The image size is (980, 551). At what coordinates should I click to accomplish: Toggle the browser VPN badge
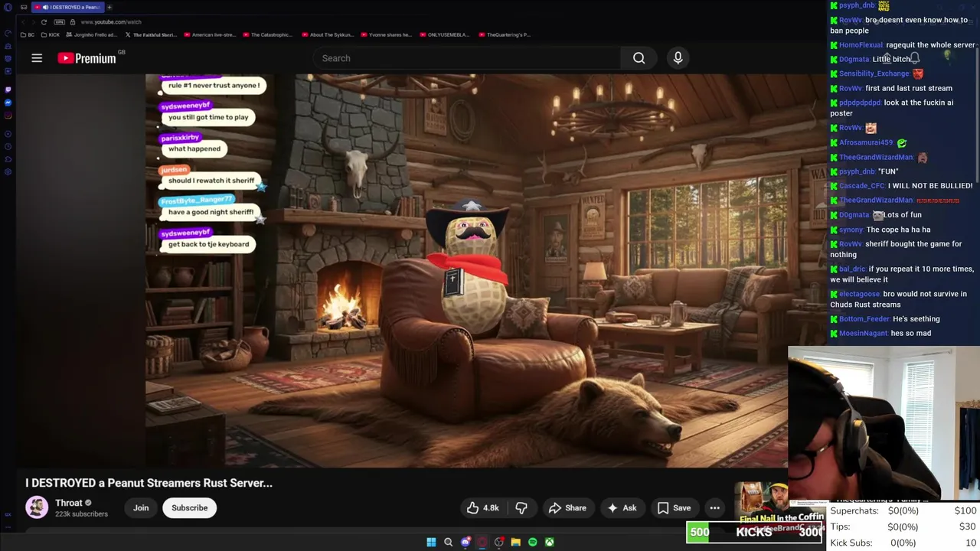coord(60,22)
